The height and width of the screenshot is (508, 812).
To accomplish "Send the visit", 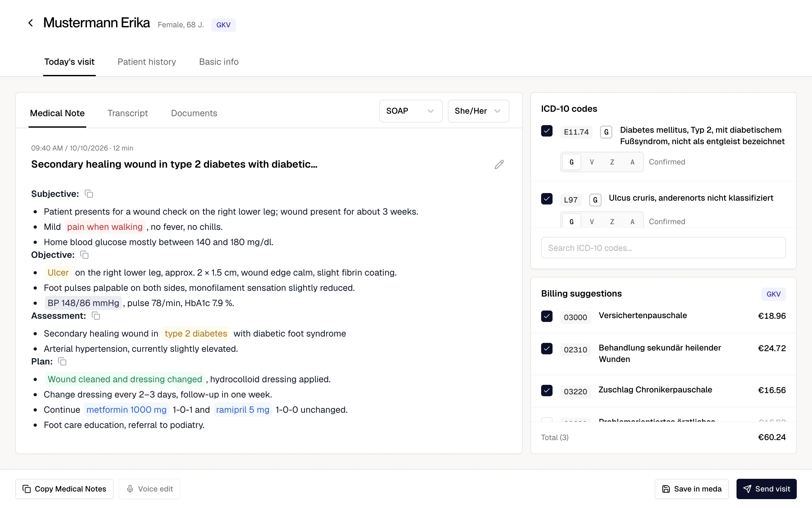I will point(766,489).
